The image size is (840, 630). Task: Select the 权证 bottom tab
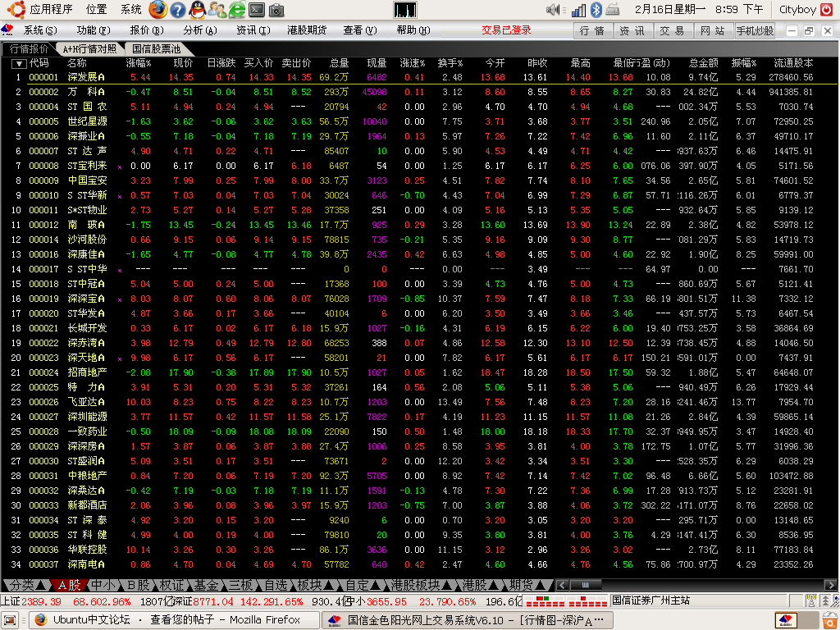[172, 585]
